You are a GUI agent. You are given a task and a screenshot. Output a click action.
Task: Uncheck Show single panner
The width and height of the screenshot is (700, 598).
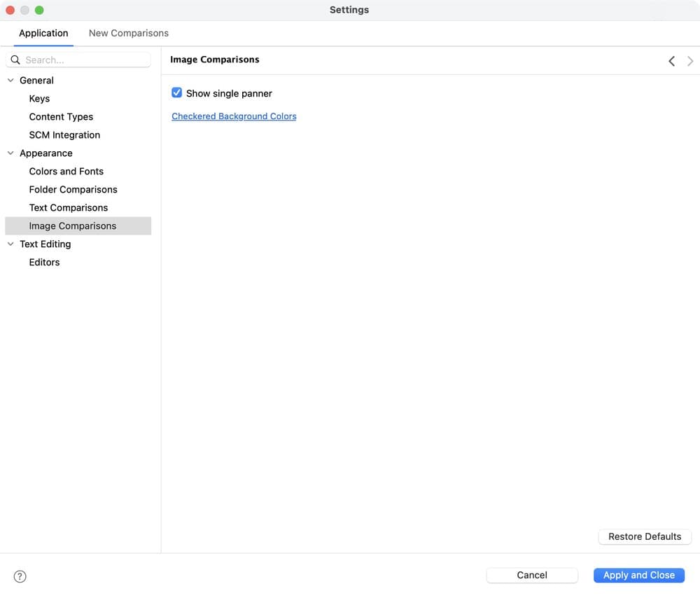coord(177,93)
